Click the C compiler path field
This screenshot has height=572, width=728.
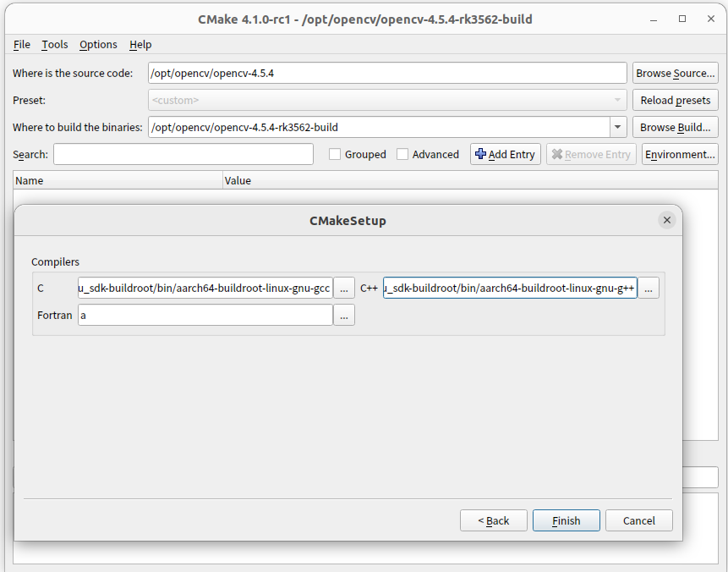pos(205,288)
